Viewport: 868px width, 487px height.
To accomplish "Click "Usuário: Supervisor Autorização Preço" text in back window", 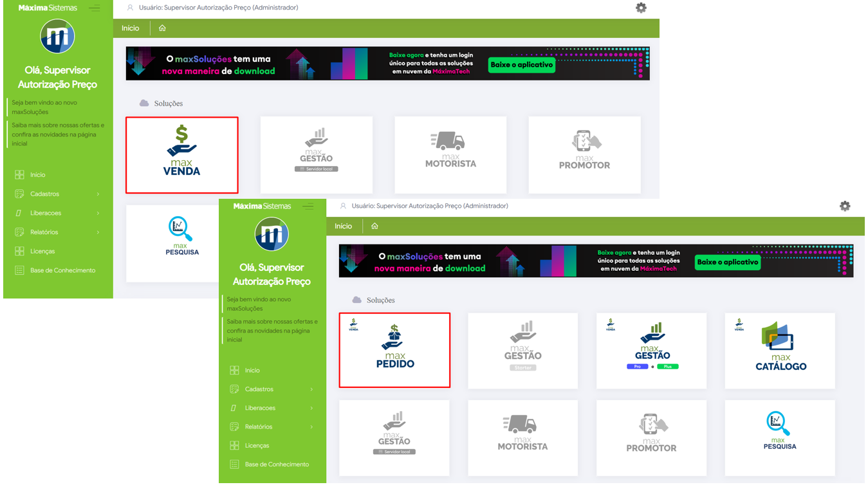I will (218, 8).
